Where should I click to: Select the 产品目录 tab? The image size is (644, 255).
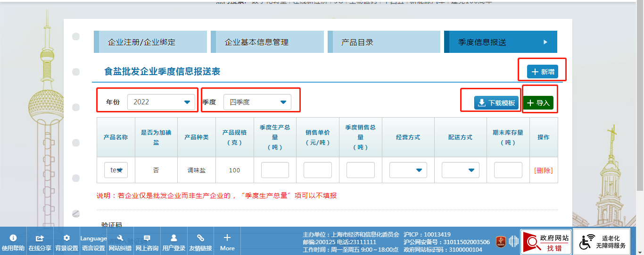click(384, 42)
